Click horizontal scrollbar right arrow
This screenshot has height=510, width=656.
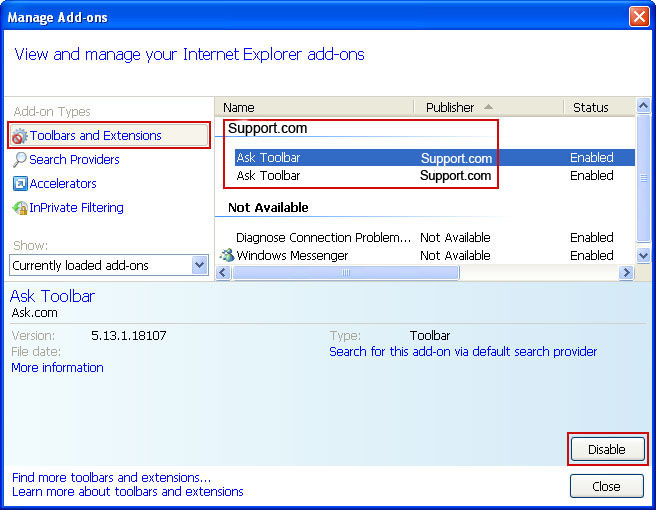tap(626, 273)
